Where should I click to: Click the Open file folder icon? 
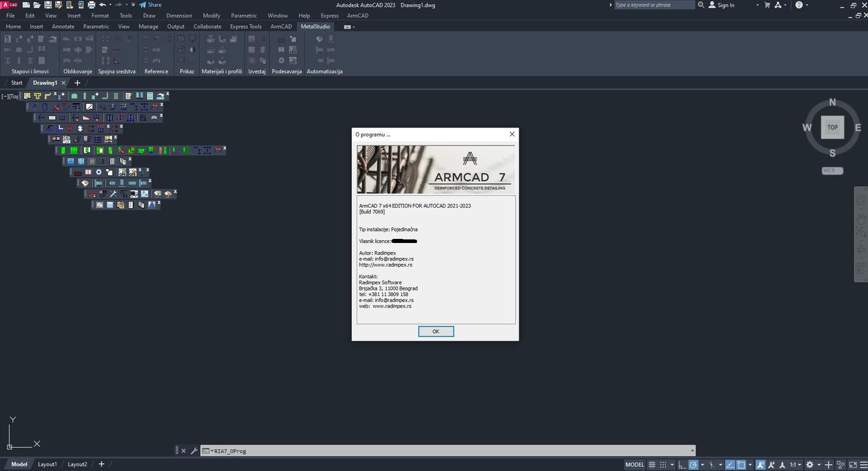tap(37, 5)
